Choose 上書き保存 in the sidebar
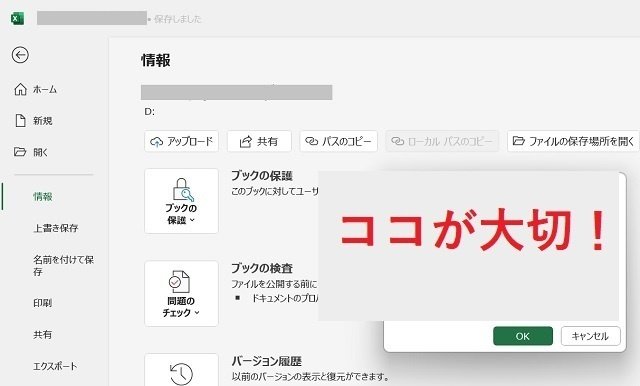Screen dimensions: 640x386 click(56, 228)
